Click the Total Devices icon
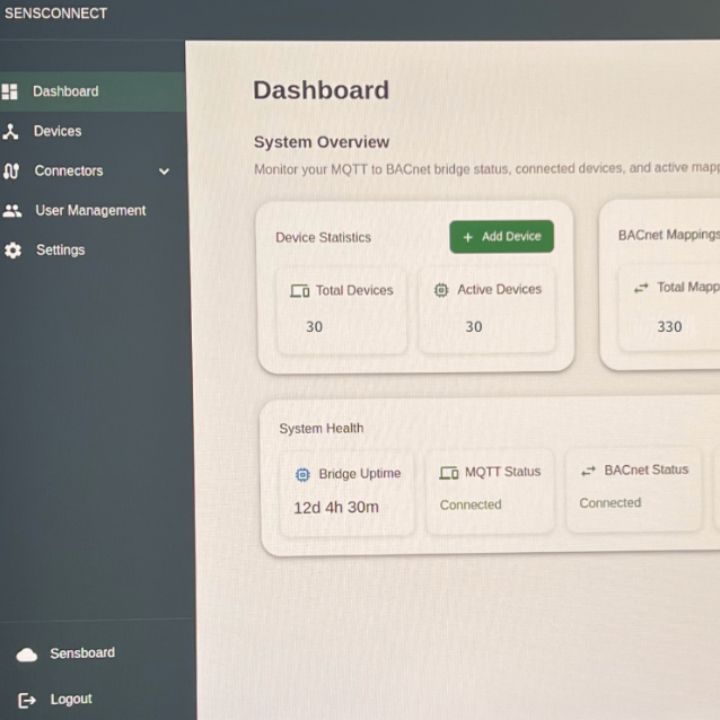720x720 pixels. coord(300,291)
